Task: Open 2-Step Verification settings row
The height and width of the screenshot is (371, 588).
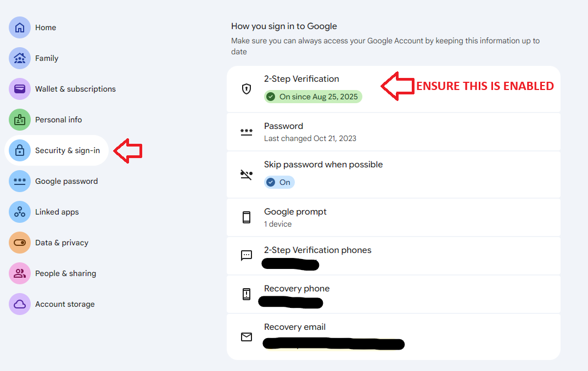Action: (394, 89)
